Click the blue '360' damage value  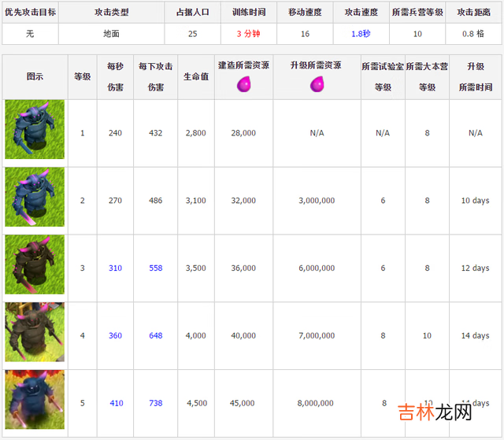coord(115,335)
